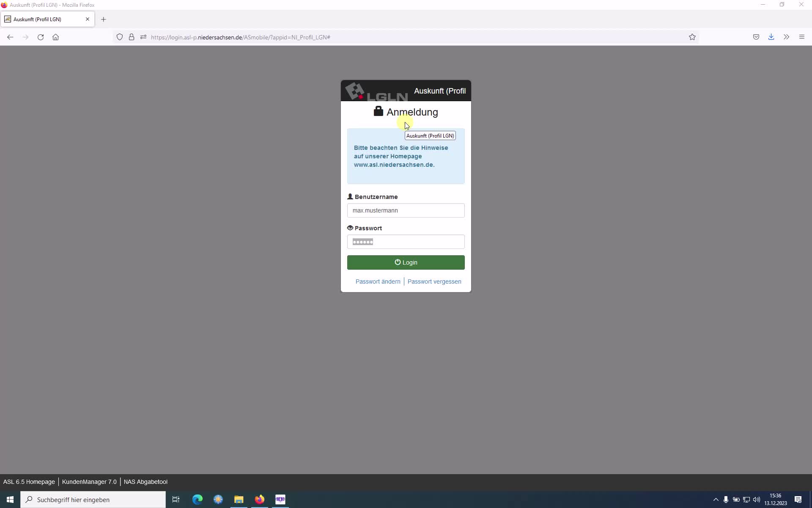The width and height of the screenshot is (812, 508).
Task: Open a new browser tab
Action: (x=104, y=19)
